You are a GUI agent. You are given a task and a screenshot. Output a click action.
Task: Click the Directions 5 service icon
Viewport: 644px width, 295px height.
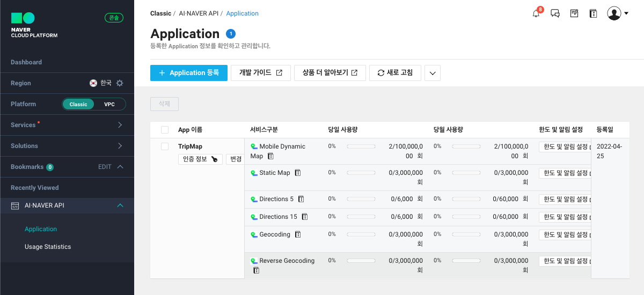pyautogui.click(x=254, y=199)
